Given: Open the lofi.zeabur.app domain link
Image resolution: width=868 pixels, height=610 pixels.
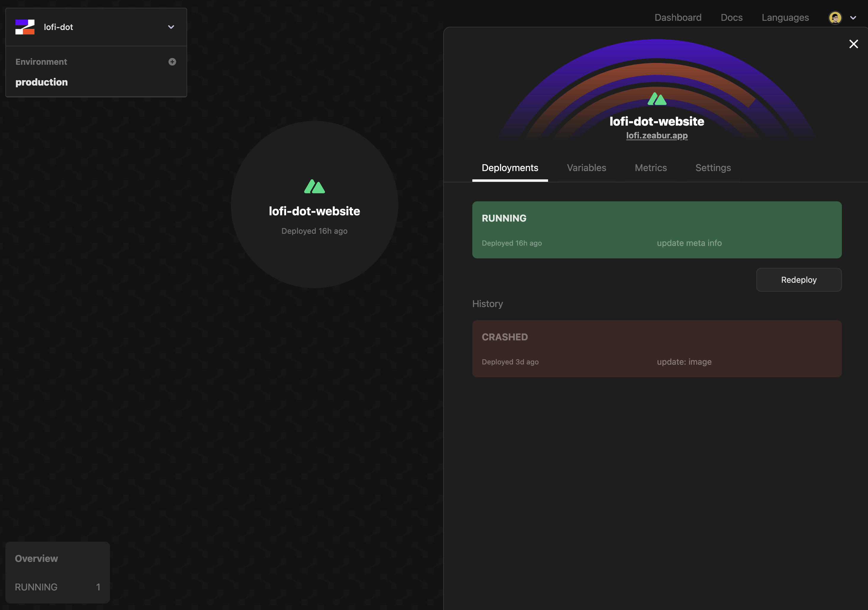Looking at the screenshot, I should pyautogui.click(x=657, y=135).
